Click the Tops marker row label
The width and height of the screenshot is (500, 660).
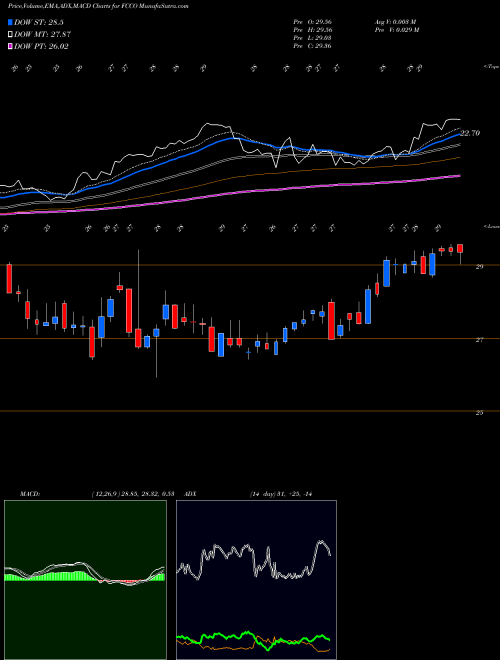point(491,67)
